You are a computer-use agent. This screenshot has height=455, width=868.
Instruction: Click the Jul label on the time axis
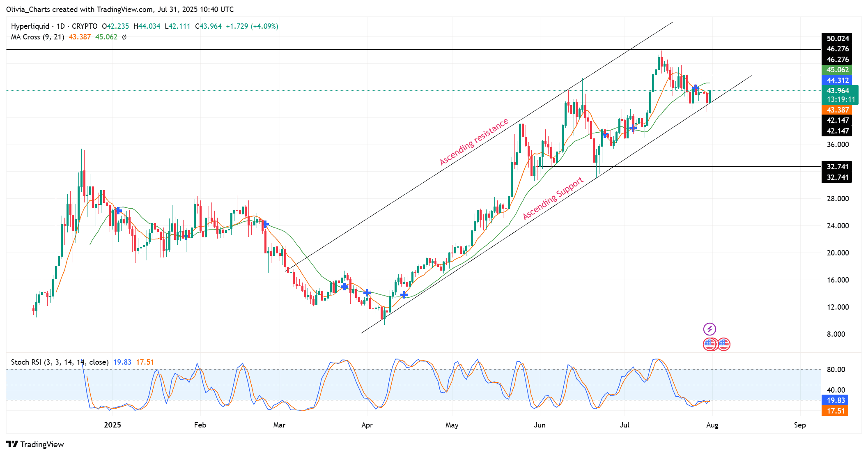click(625, 425)
